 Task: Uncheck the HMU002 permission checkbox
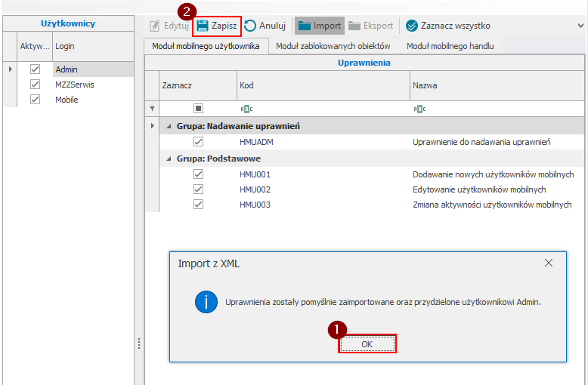pyautogui.click(x=198, y=189)
